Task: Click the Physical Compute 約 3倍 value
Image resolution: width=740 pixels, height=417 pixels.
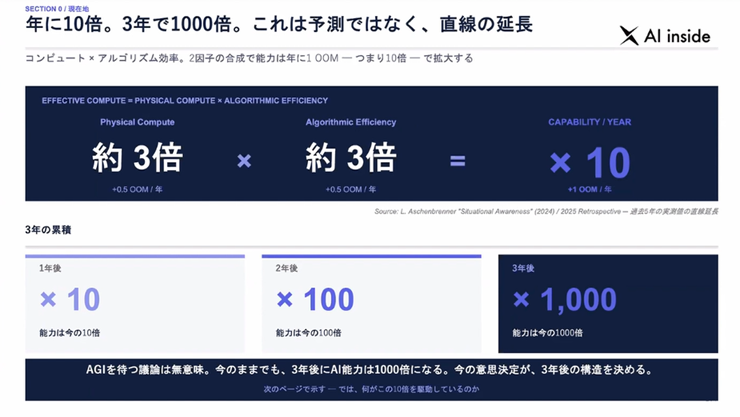Action: 137,157
